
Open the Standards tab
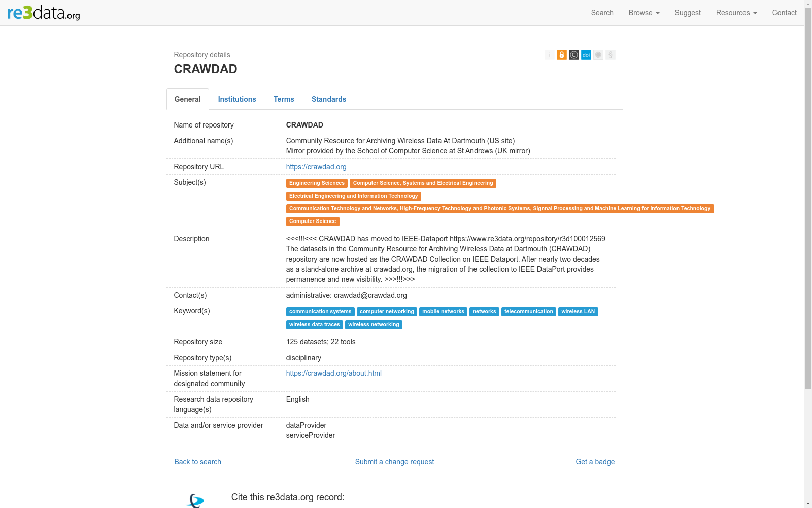329,99
